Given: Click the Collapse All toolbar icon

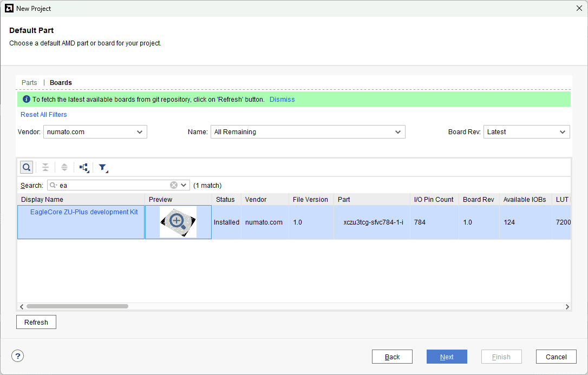Looking at the screenshot, I should click(45, 167).
